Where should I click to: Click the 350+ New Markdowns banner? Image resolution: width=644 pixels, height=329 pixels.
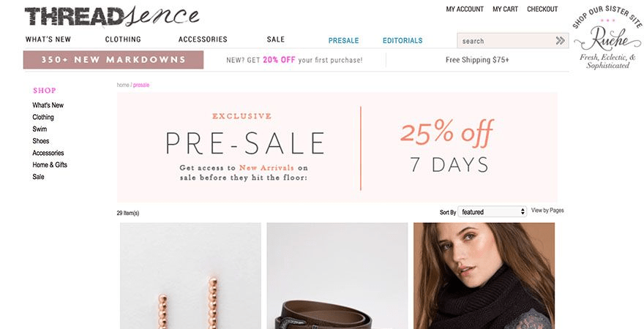pos(113,60)
